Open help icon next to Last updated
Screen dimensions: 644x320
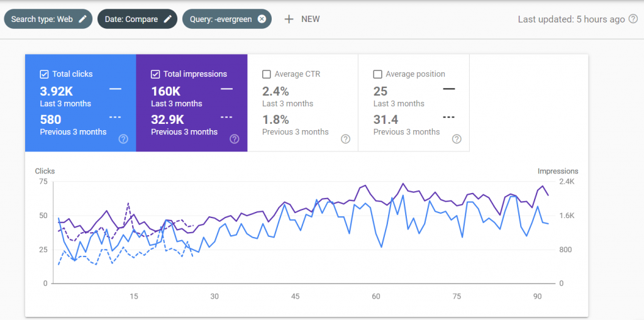coord(633,19)
